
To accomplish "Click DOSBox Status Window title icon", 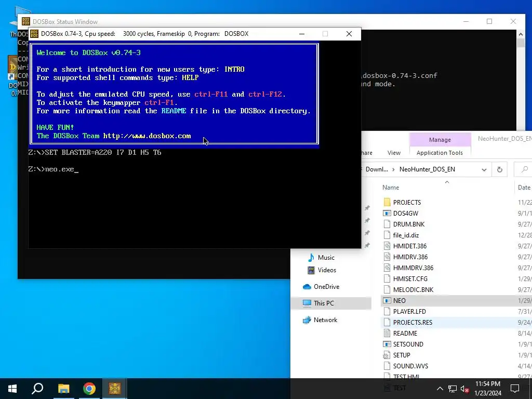I will coord(26,21).
